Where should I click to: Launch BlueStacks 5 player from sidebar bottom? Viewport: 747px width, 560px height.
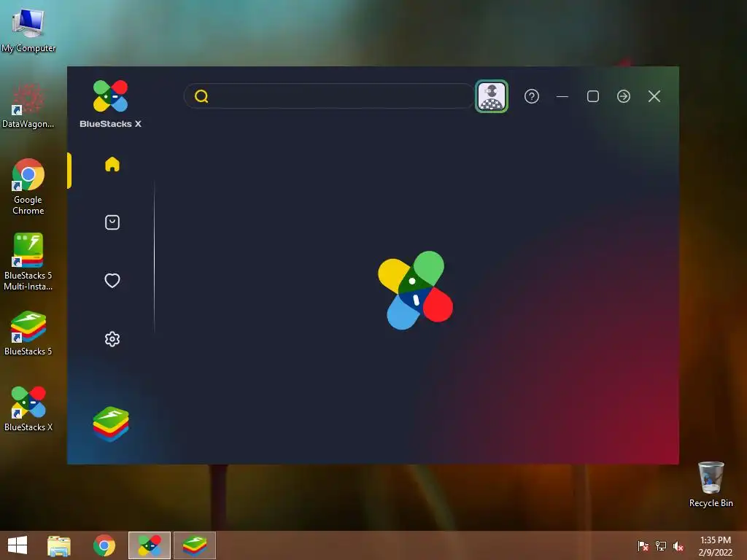coord(111,424)
